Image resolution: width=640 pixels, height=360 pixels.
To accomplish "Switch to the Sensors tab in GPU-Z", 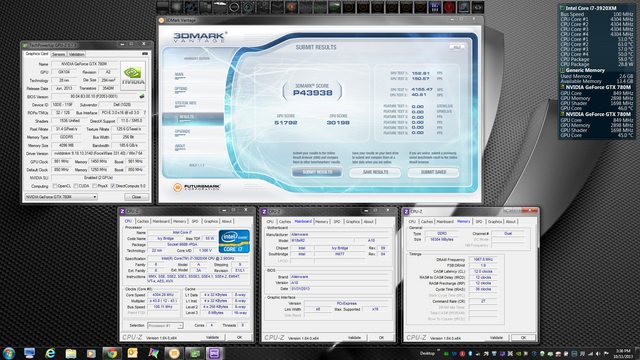I will point(59,54).
